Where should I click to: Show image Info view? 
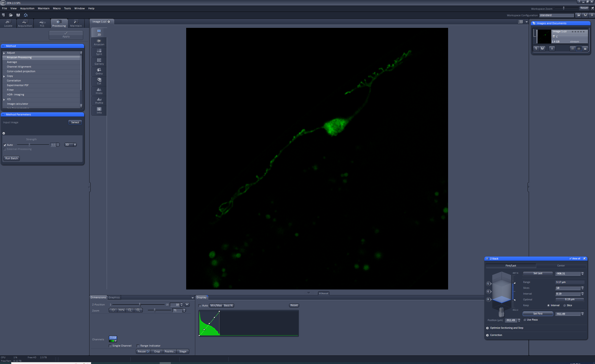tap(99, 110)
